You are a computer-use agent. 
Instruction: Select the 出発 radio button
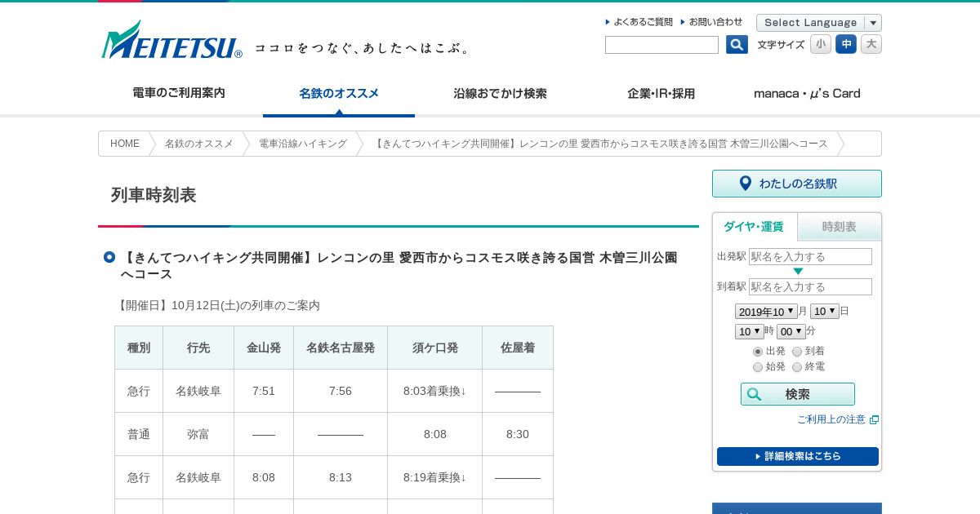(x=758, y=352)
